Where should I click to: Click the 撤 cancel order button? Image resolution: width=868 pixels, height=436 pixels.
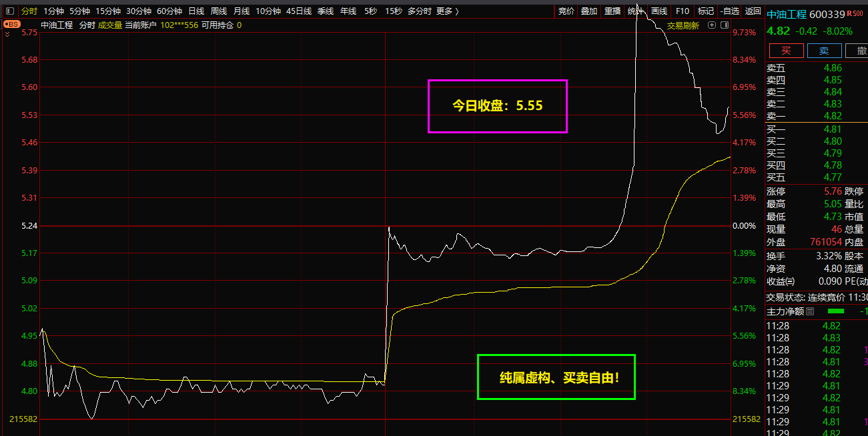(x=857, y=51)
